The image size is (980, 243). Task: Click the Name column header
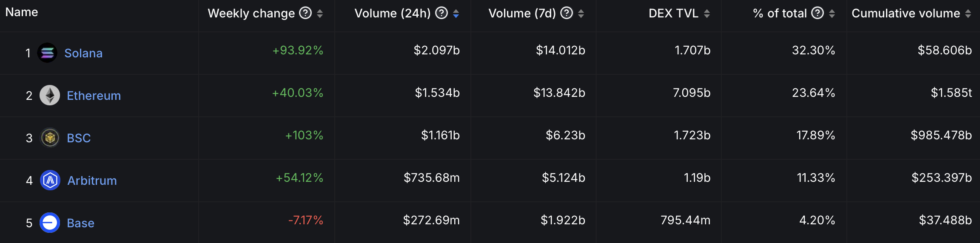(22, 12)
